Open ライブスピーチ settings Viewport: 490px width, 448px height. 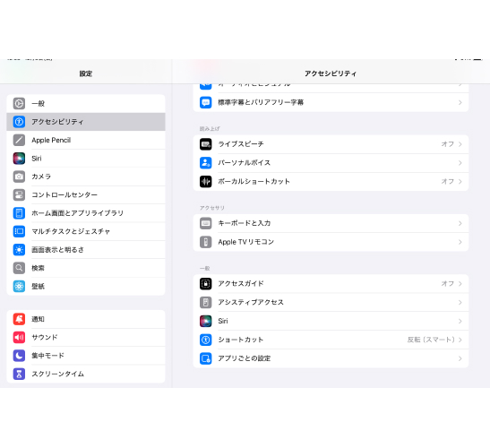tap(331, 144)
